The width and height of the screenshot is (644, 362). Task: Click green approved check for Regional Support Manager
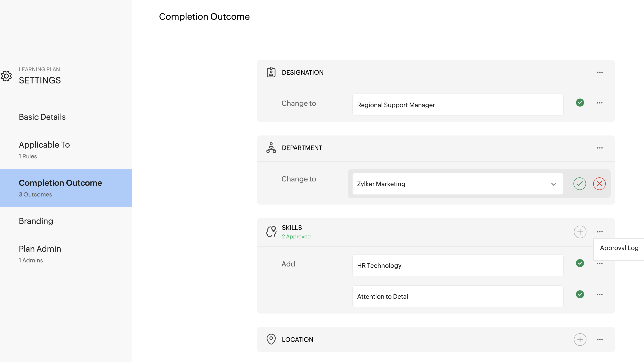[x=580, y=103]
